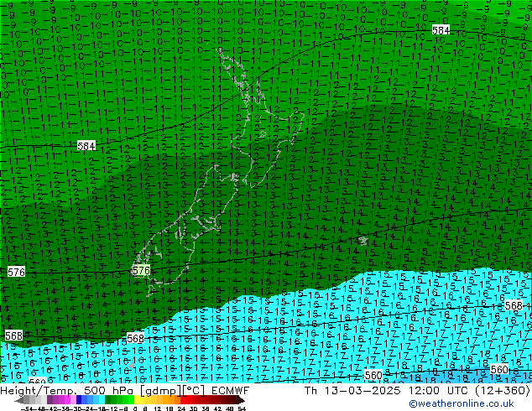Select the "(12+360)" forecast step text

coord(503,391)
